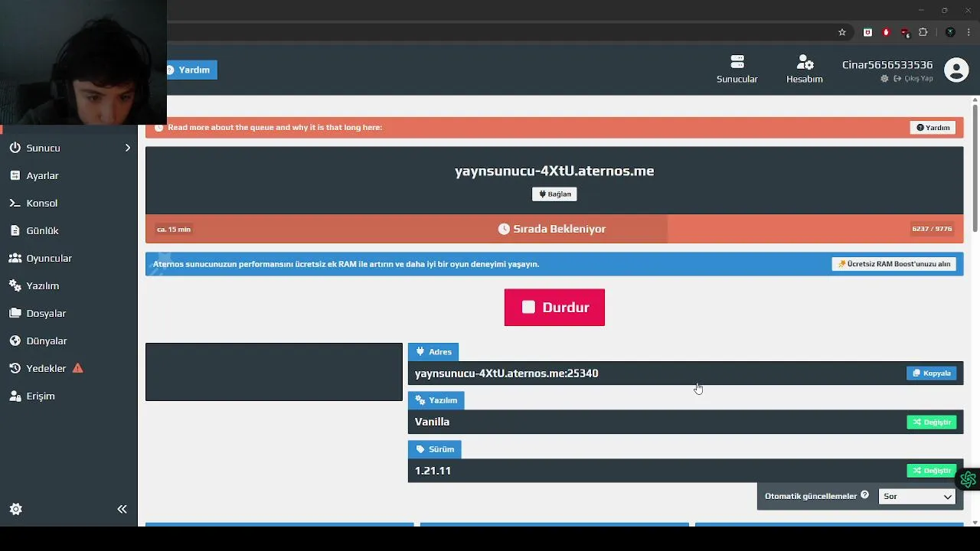Screen dimensions: 980x551
Task: Click the round user avatar icon
Action: pos(956,70)
